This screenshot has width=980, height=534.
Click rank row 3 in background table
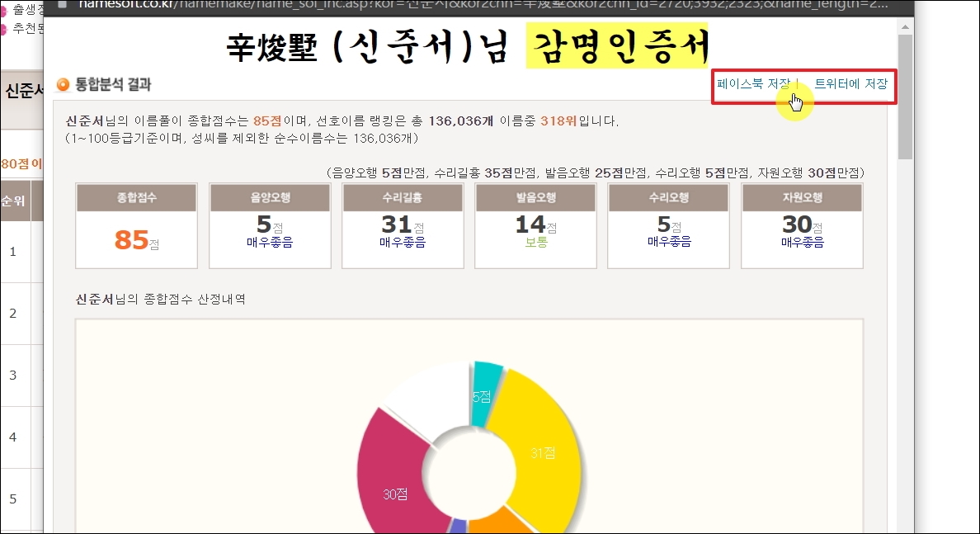pyautogui.click(x=21, y=376)
